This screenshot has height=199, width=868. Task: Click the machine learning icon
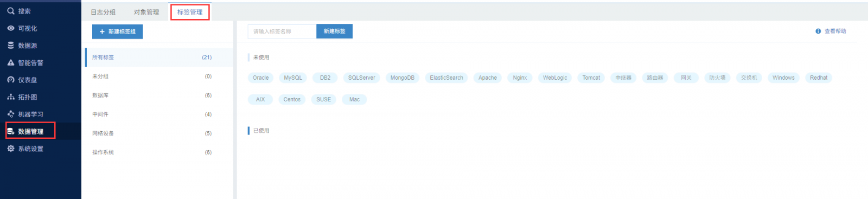click(x=11, y=114)
